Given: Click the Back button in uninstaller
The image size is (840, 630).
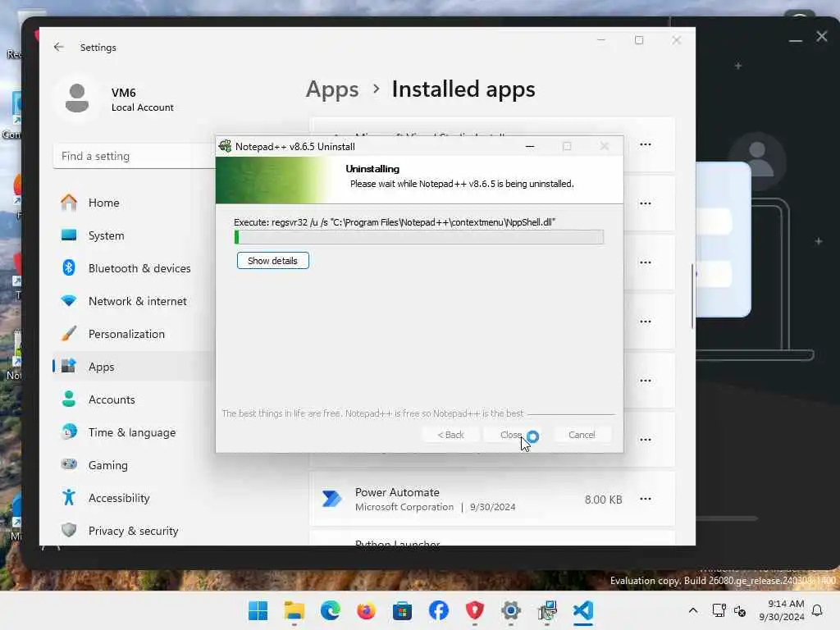Looking at the screenshot, I should coord(450,435).
